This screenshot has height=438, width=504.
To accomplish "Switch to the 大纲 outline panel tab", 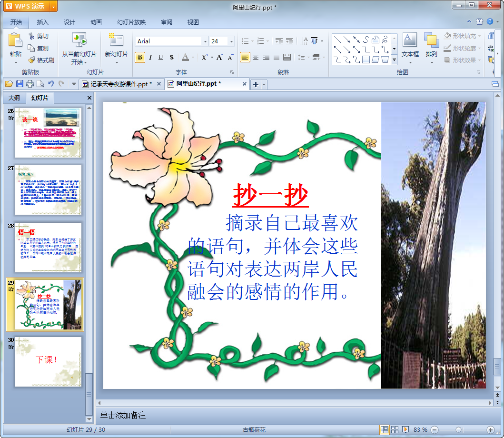I will click(x=14, y=98).
